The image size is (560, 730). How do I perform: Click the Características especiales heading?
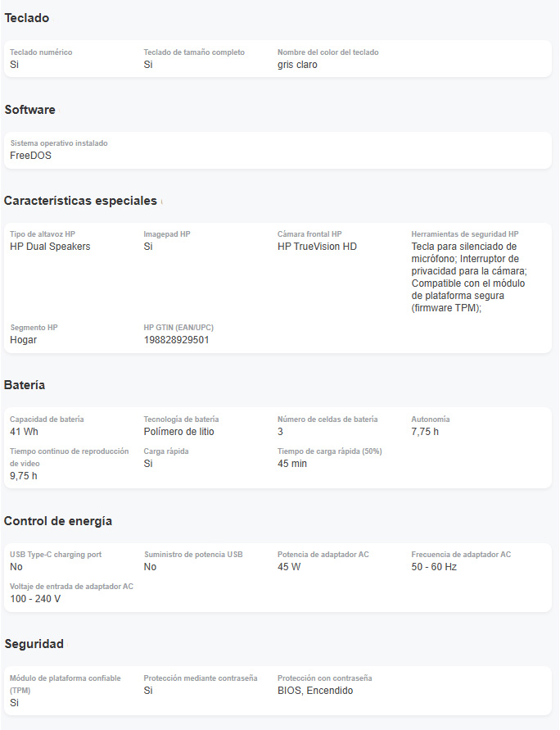pos(80,201)
